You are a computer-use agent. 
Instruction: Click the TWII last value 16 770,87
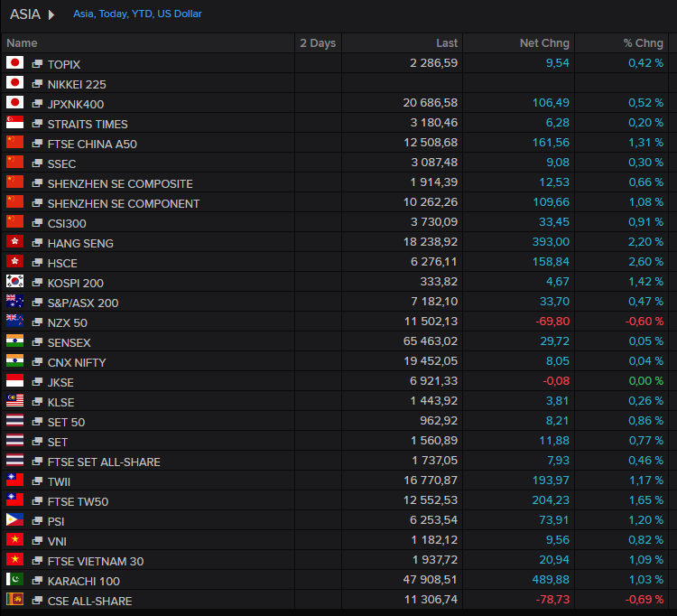431,480
